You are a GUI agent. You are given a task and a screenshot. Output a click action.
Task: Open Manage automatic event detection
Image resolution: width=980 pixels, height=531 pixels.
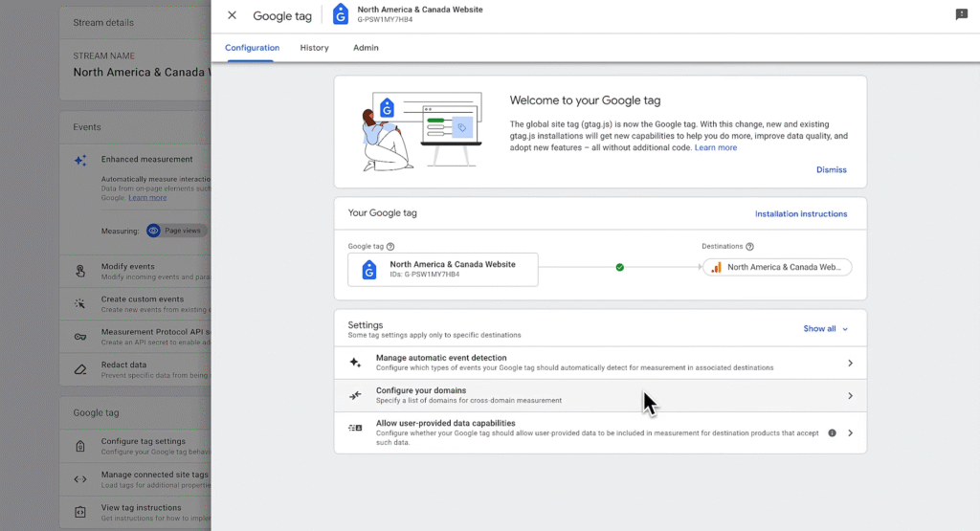(600, 363)
